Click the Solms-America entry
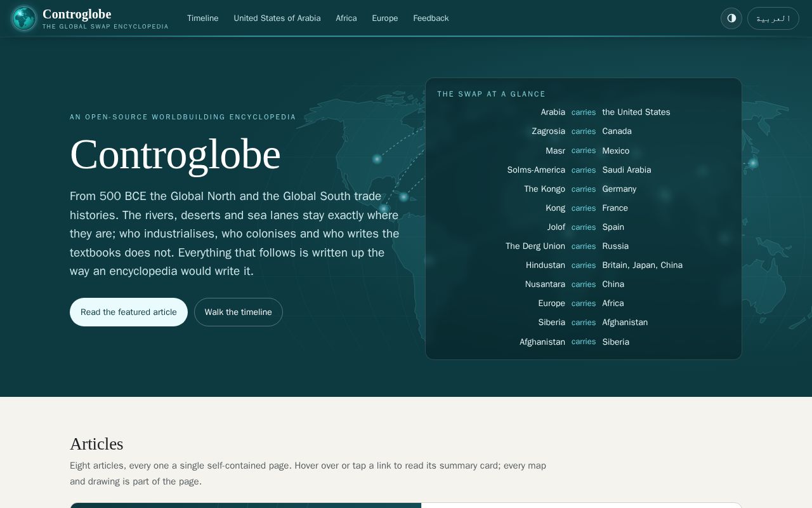 coord(536,170)
